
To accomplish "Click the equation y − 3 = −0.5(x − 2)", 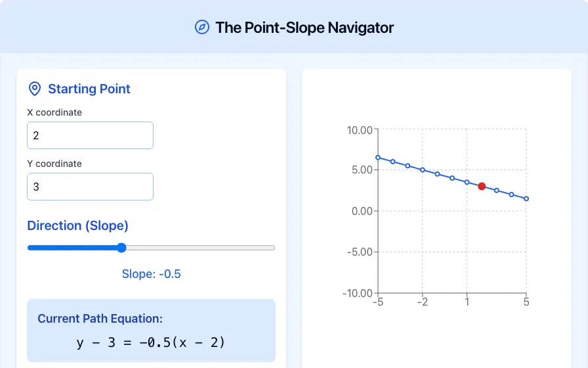I will pos(151,342).
